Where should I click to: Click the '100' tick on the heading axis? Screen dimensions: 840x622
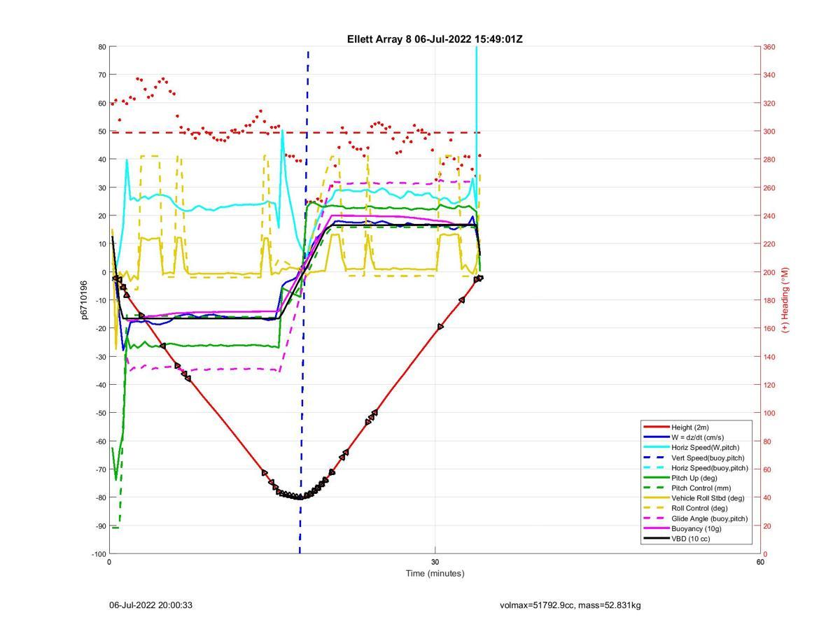click(769, 413)
